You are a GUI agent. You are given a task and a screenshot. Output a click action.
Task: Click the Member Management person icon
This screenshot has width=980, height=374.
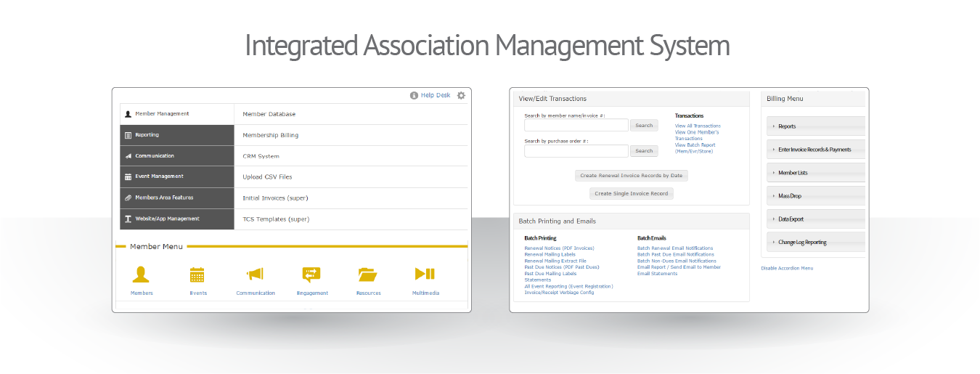point(128,114)
